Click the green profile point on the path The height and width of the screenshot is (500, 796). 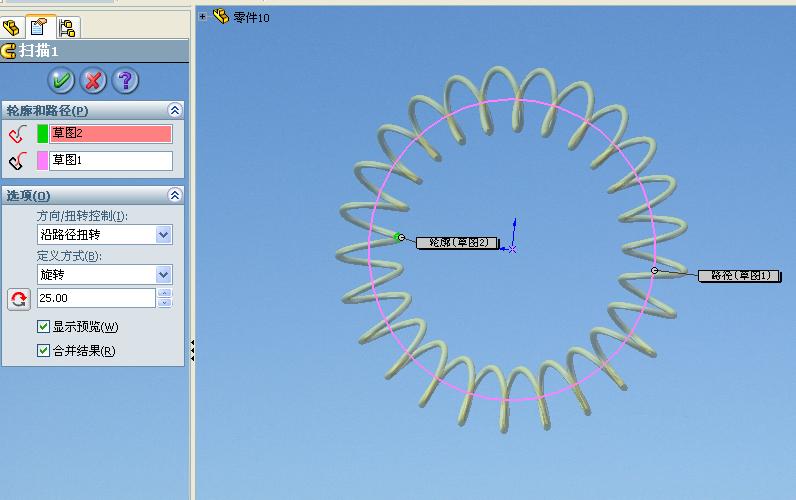397,237
